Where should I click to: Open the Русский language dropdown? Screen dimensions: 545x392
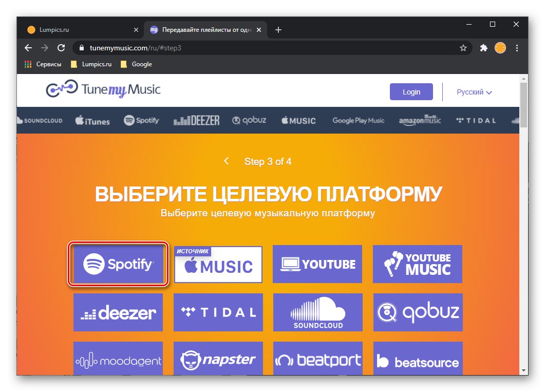point(474,92)
